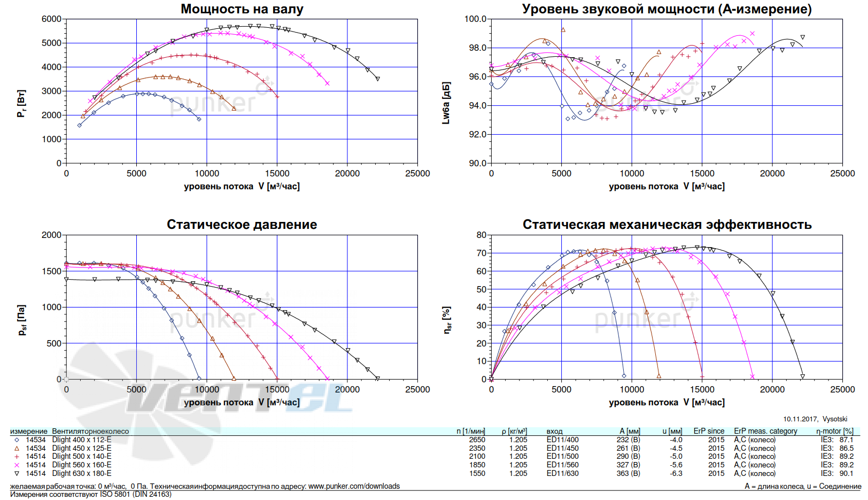Click the www.punker.com/downloads address
This screenshot has height=500, width=868.
pos(354,486)
